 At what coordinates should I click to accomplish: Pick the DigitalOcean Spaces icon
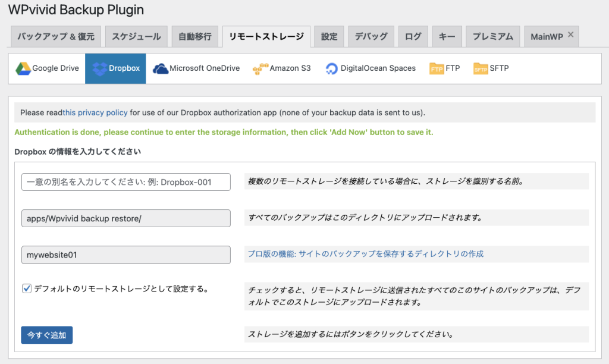[x=331, y=68]
